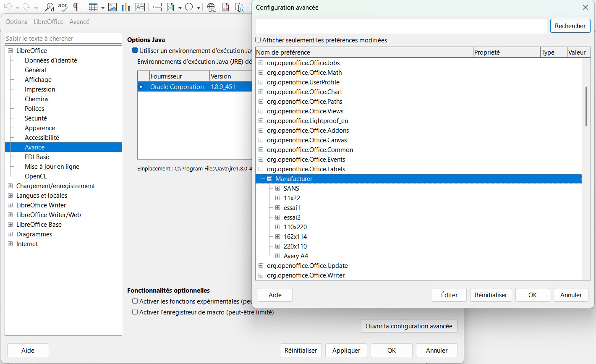Click the Rechercher button
The height and width of the screenshot is (364, 596).
[x=570, y=26]
